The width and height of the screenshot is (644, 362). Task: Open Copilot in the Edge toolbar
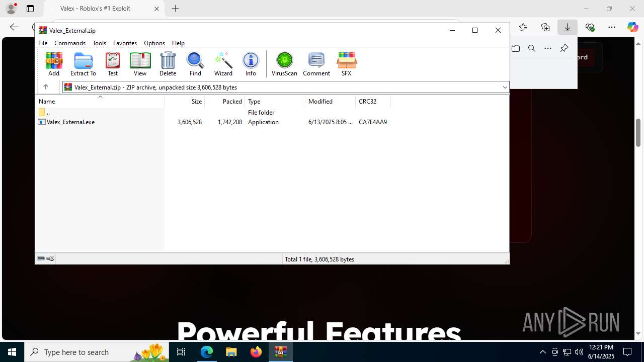tap(632, 27)
